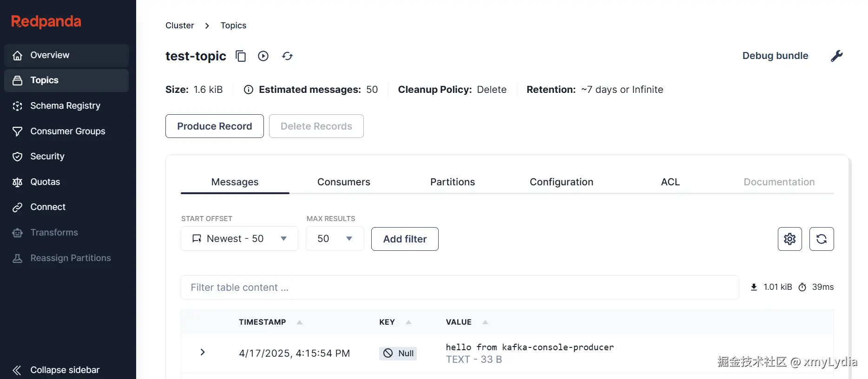Image resolution: width=868 pixels, height=379 pixels.
Task: Open the wrench settings icon
Action: point(836,56)
